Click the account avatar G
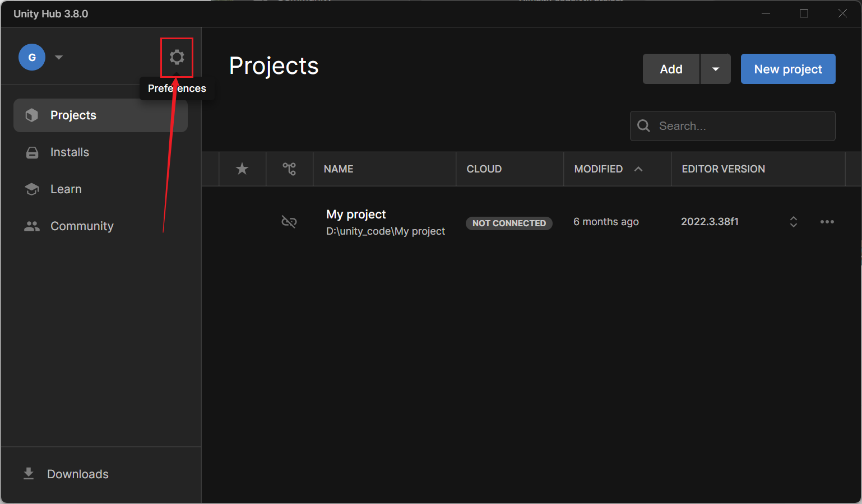 pos(32,57)
